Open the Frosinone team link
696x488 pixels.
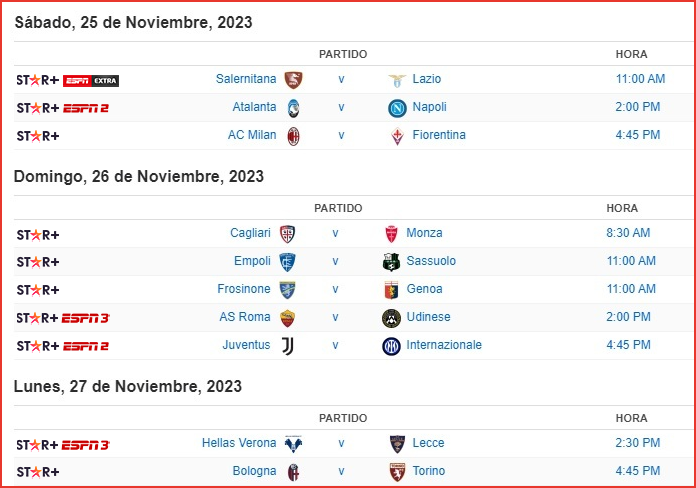244,289
